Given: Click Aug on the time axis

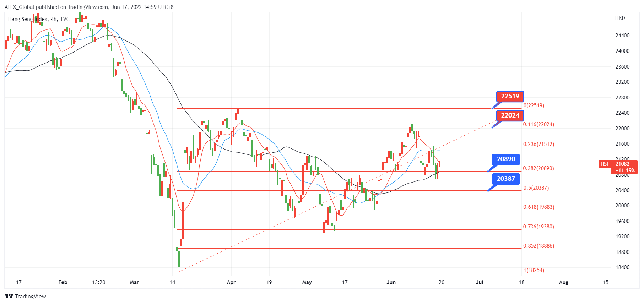Looking at the screenshot, I should click(564, 282).
